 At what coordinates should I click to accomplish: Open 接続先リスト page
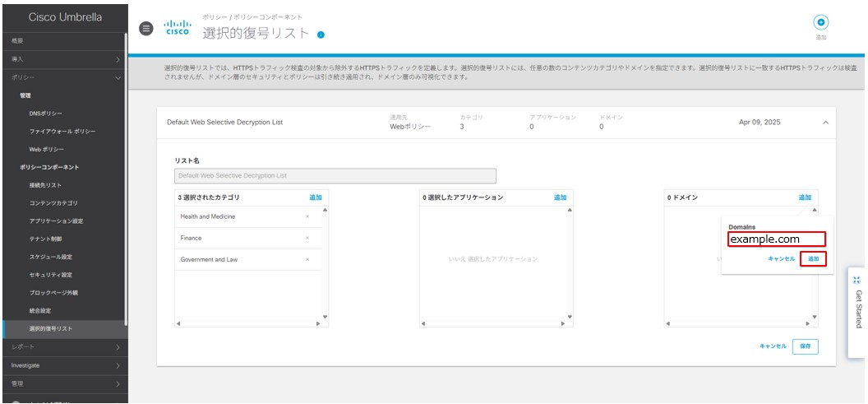point(45,185)
